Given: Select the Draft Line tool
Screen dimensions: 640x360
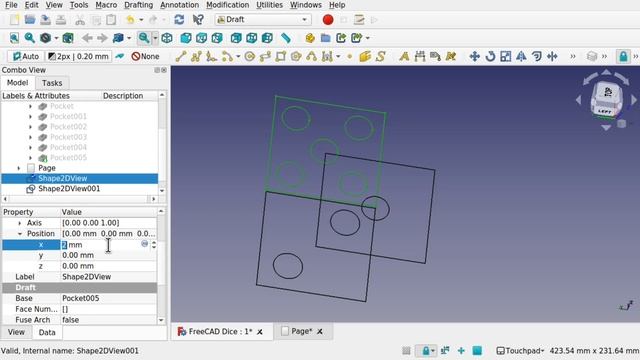Looking at the screenshot, I should tap(180, 56).
